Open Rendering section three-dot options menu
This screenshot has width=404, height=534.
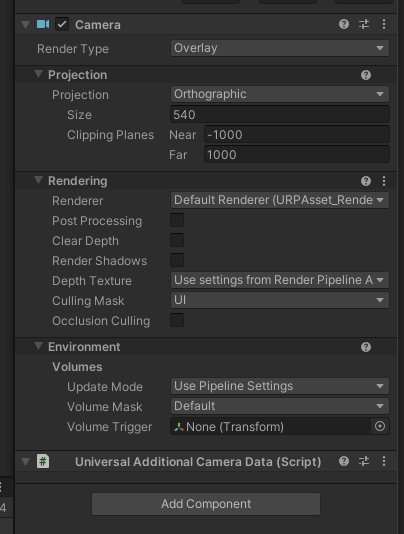384,181
